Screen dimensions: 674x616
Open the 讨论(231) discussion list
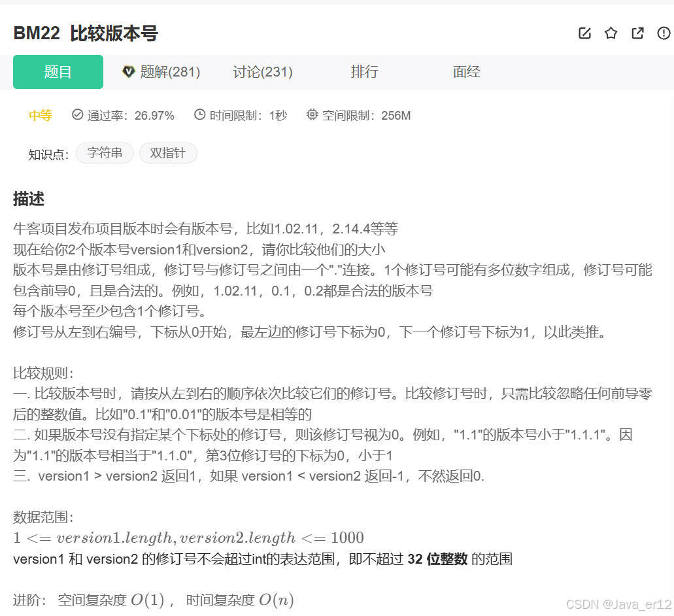pyautogui.click(x=261, y=72)
